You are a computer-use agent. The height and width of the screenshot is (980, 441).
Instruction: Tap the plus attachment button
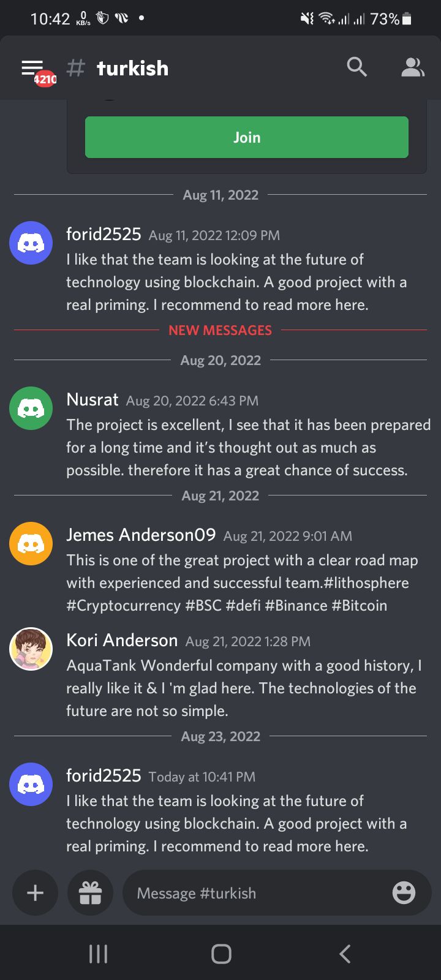[36, 893]
